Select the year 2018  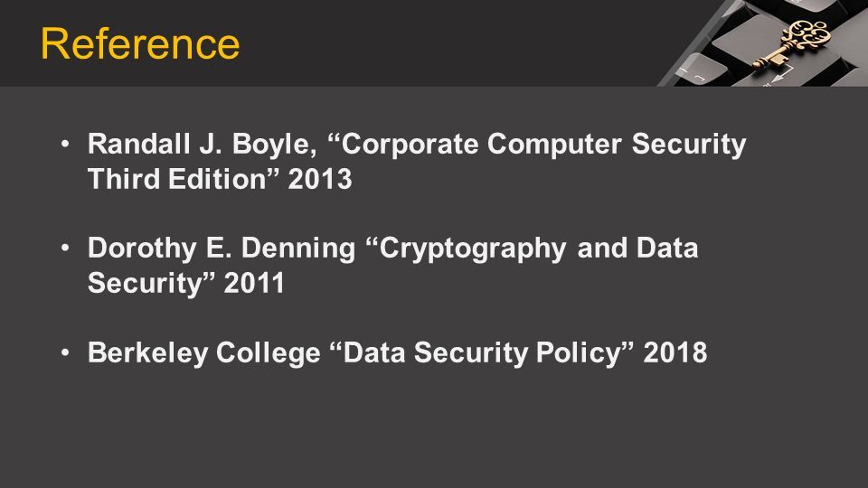coord(675,352)
